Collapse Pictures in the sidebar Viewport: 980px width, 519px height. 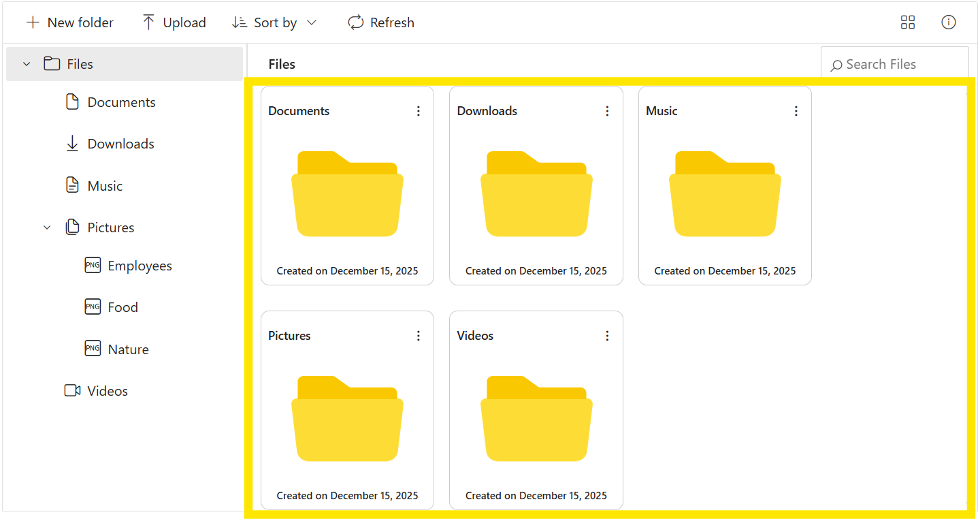[x=46, y=227]
